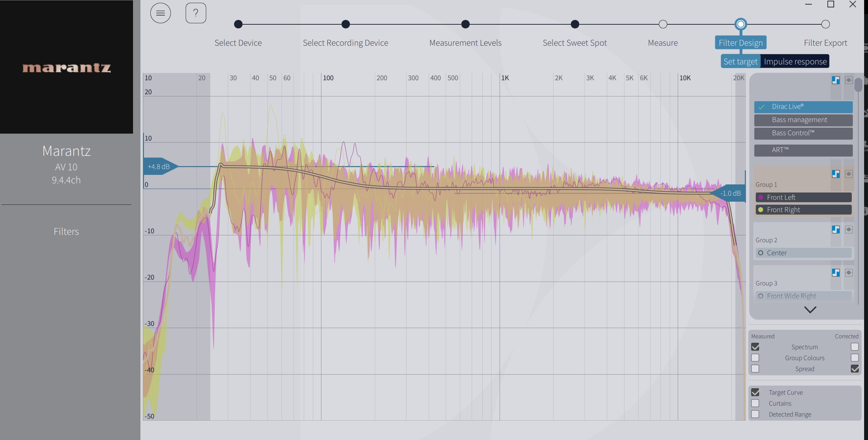Click top blue checkered icon above Dirac Live
Viewport: 868px width, 440px height.
[836, 80]
